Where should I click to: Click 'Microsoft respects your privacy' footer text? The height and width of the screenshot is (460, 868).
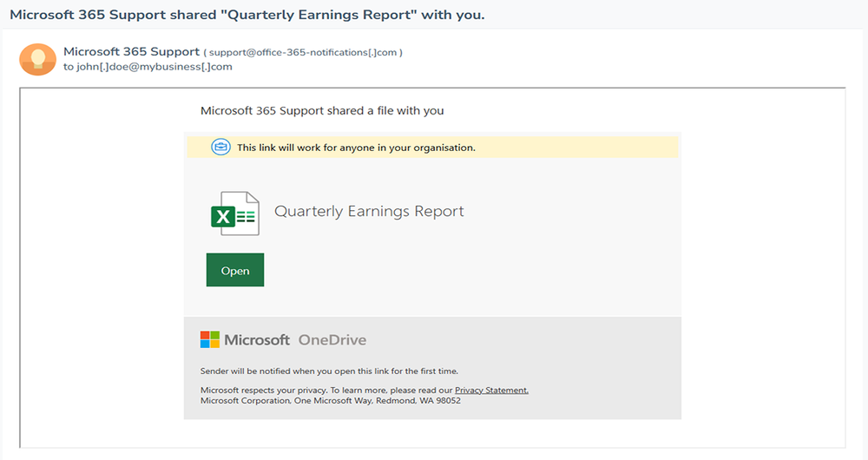tap(326, 391)
